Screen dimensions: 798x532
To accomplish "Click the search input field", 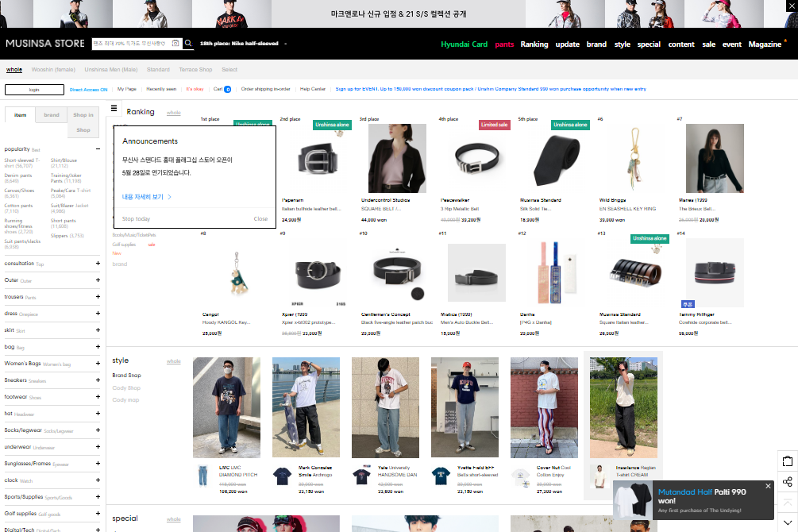I will 131,44.
